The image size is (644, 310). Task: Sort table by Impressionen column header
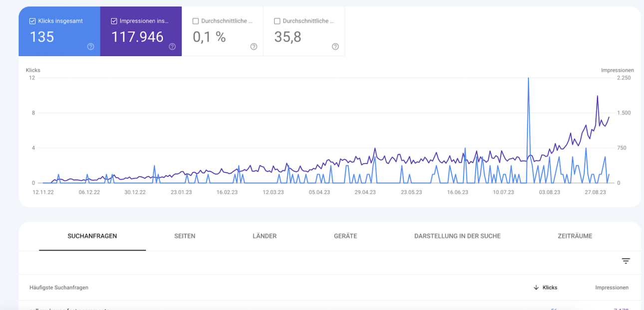point(612,287)
